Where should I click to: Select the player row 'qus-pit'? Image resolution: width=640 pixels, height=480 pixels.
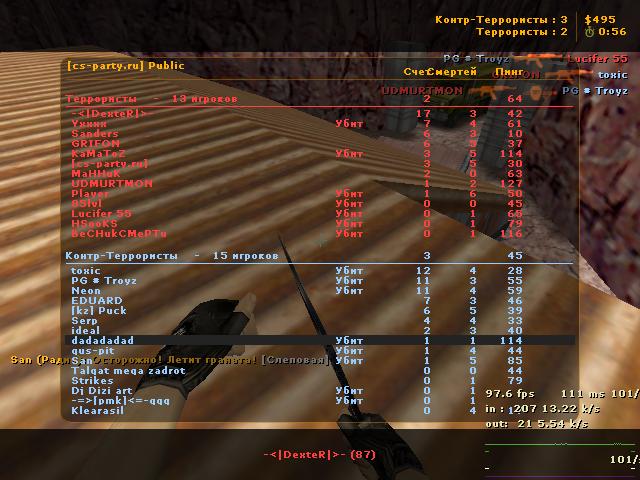pos(320,351)
